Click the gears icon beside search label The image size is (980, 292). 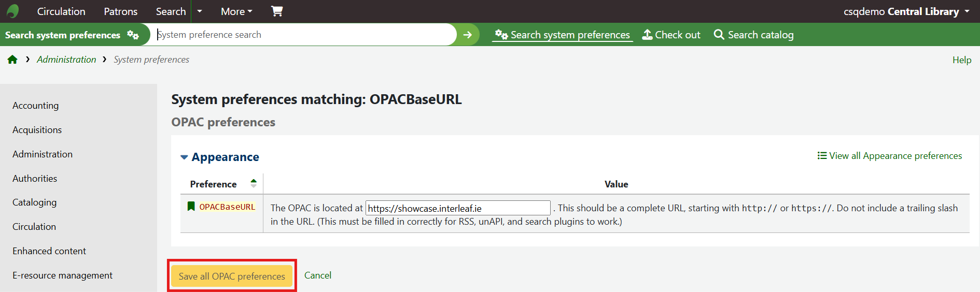(x=133, y=35)
